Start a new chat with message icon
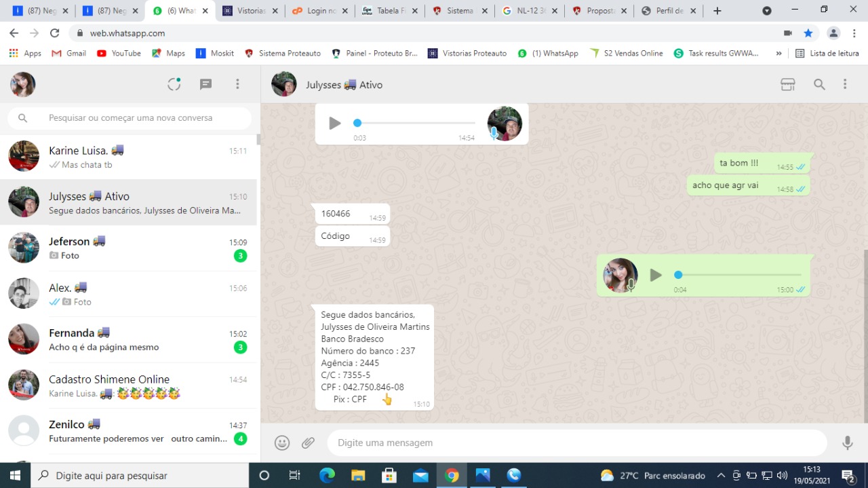 pos(206,84)
